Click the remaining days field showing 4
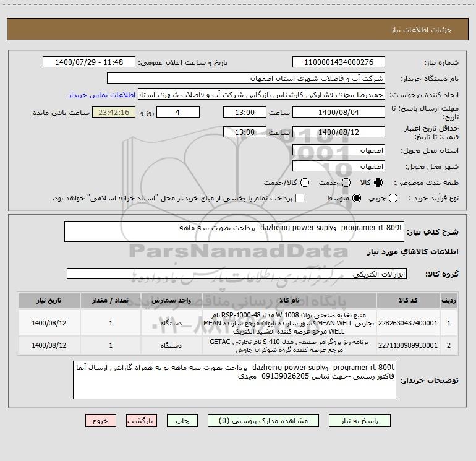 [178, 112]
